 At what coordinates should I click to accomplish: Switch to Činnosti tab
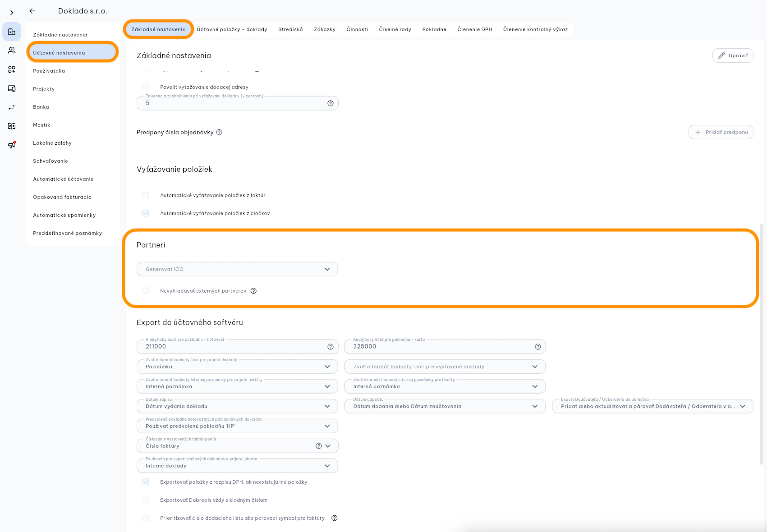coord(357,29)
